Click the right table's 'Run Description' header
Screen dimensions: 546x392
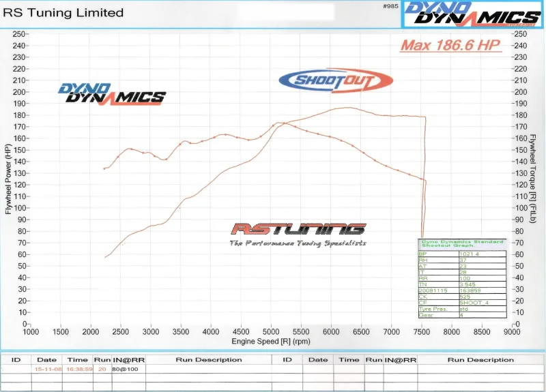[480, 360]
